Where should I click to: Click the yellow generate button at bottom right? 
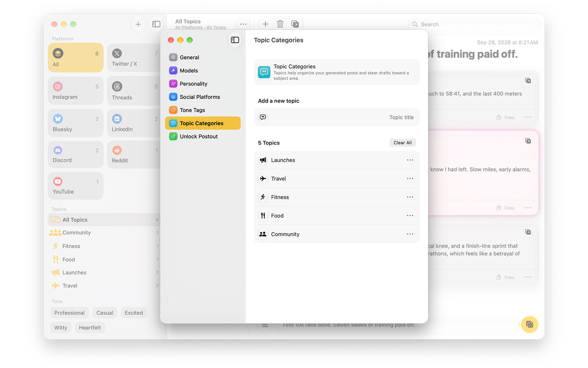530,324
